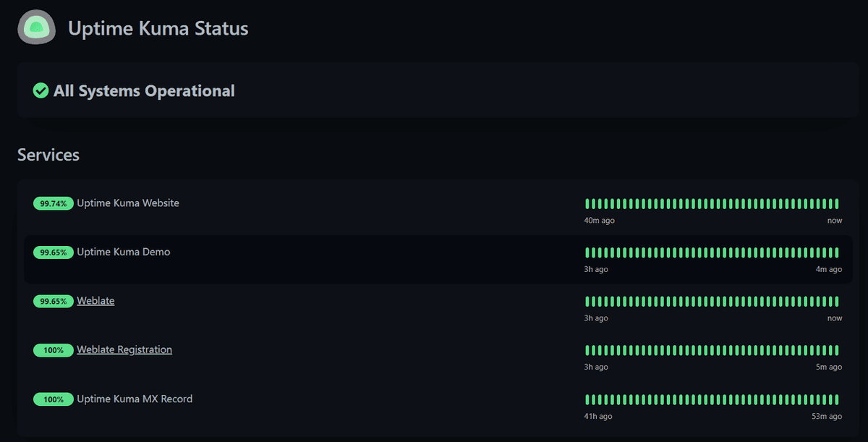Click the 100% badge for Uptime Kuma MX Record
The width and height of the screenshot is (868, 442).
[53, 399]
